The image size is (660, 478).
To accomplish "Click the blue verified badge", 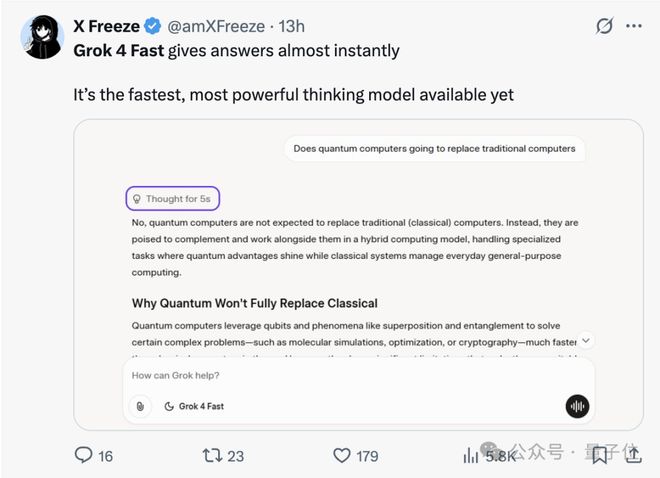I will (x=154, y=26).
